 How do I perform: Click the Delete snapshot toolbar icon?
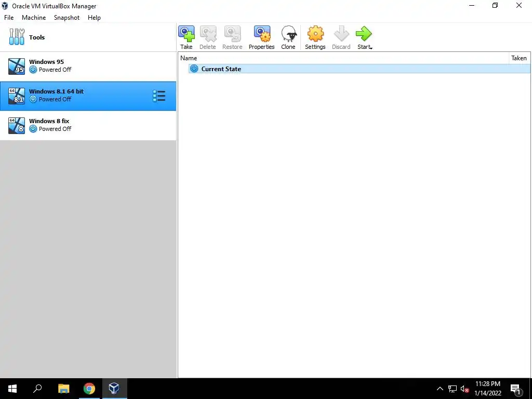[x=208, y=37]
